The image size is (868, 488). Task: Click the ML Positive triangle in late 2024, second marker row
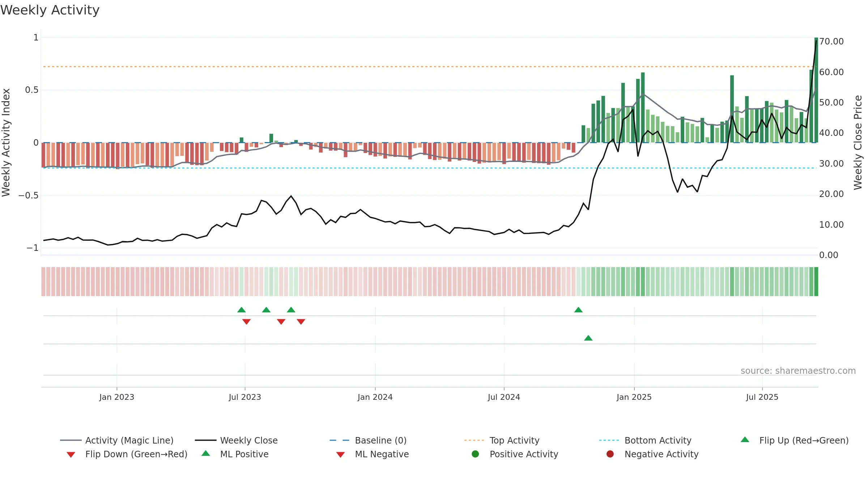(x=588, y=338)
